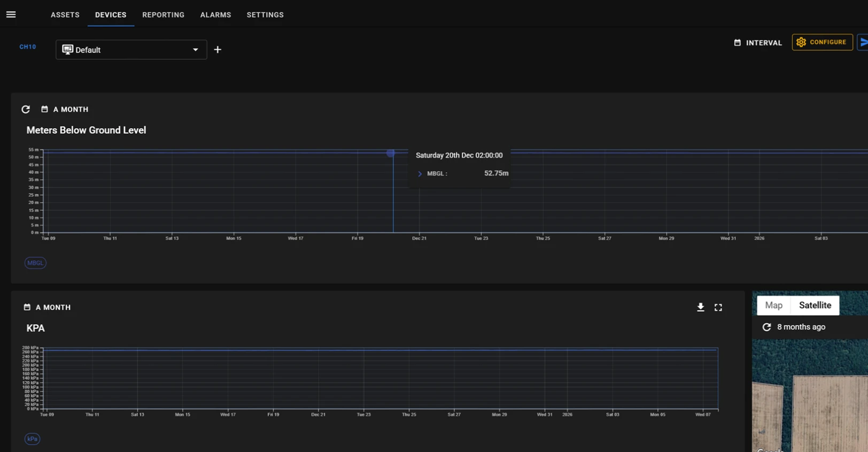This screenshot has height=452, width=868.
Task: Click the plus icon to add dashboard
Action: (x=218, y=50)
